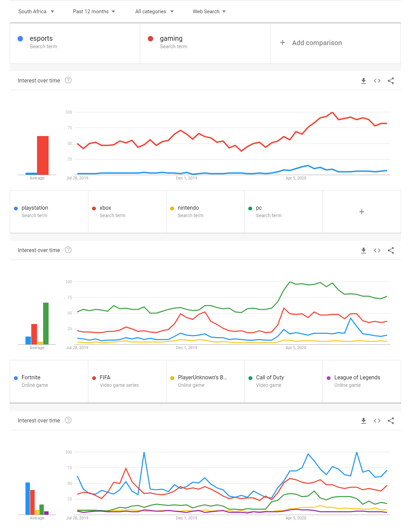
Task: Select the gaming search term box
Action: pyautogui.click(x=205, y=43)
